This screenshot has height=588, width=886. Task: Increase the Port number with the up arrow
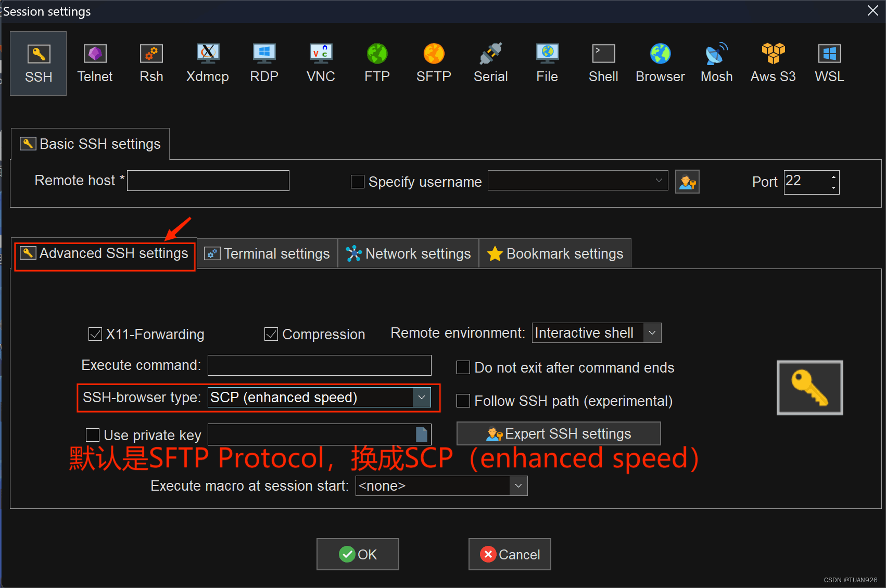833,177
